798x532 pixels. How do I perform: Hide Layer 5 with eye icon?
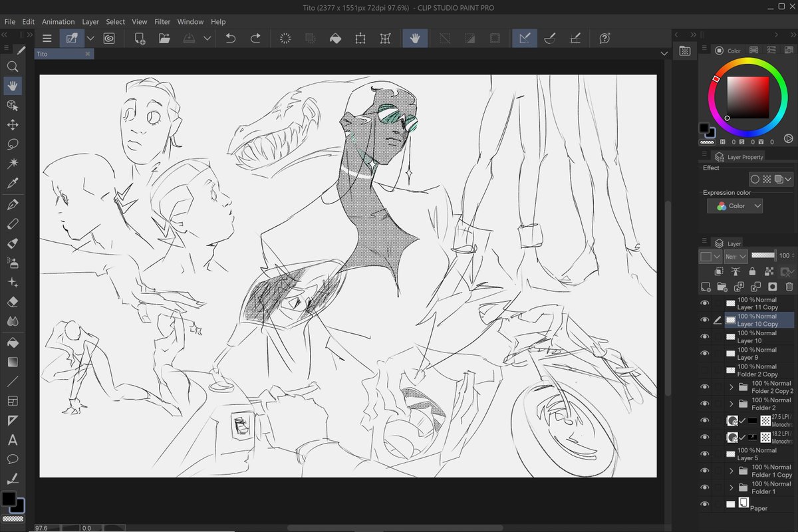(x=705, y=454)
